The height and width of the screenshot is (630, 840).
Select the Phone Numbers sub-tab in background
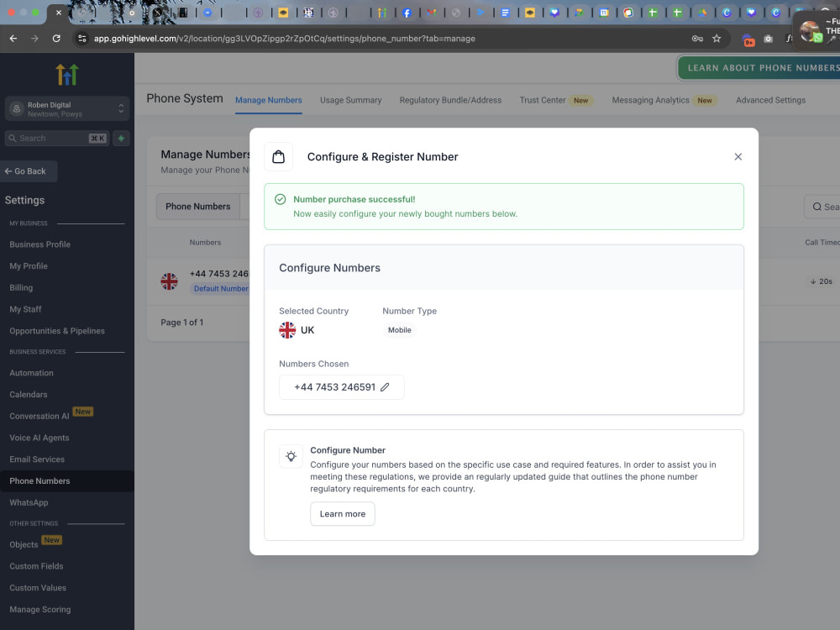197,207
